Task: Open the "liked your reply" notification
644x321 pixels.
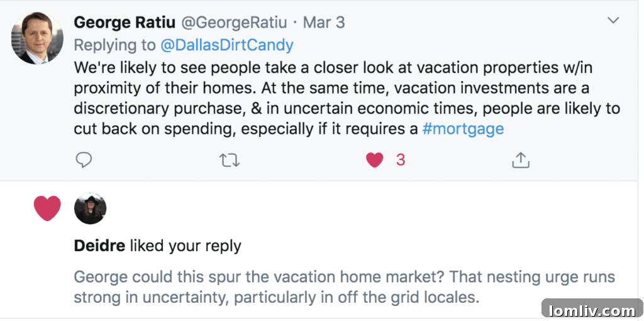Action: tap(186, 246)
